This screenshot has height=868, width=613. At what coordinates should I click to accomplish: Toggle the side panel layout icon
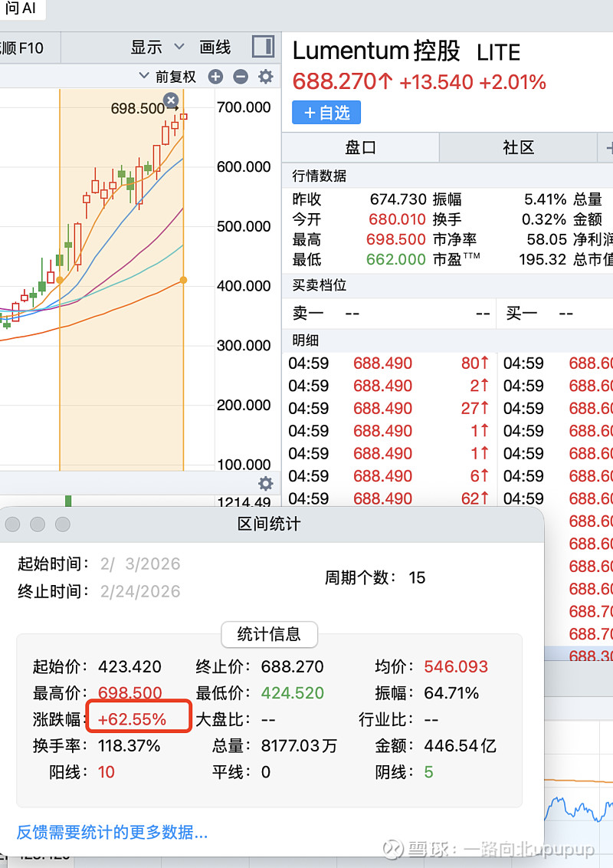click(x=264, y=47)
